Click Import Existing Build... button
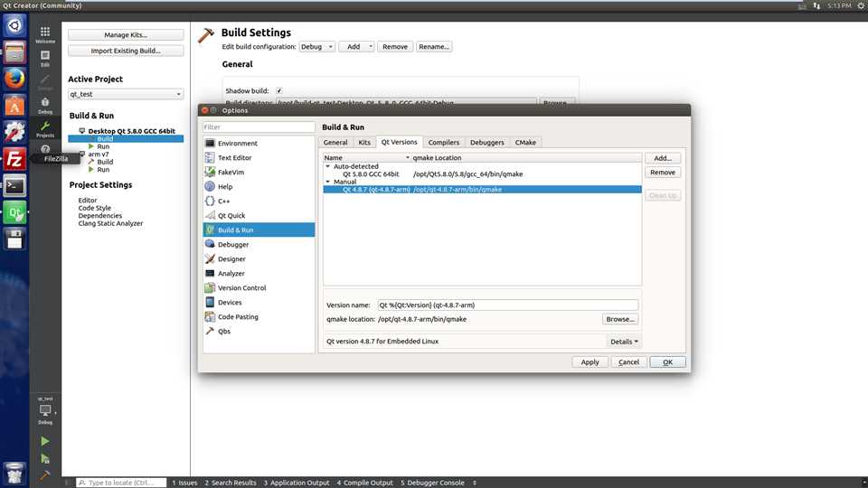Screen dimensions: 868x488 click(x=126, y=51)
